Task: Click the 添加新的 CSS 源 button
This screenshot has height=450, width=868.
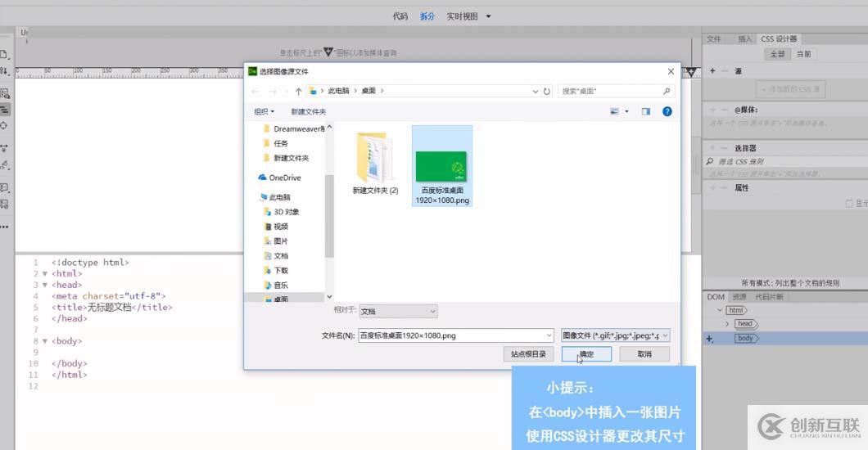Action: 790,88
